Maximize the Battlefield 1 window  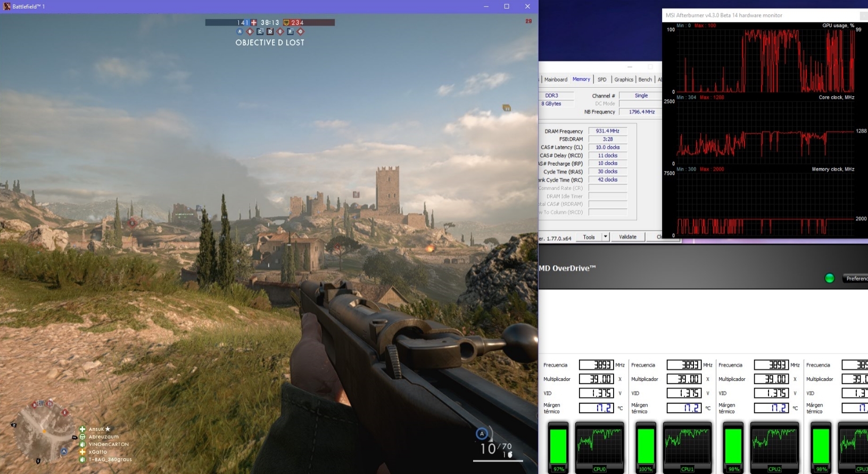tap(507, 6)
